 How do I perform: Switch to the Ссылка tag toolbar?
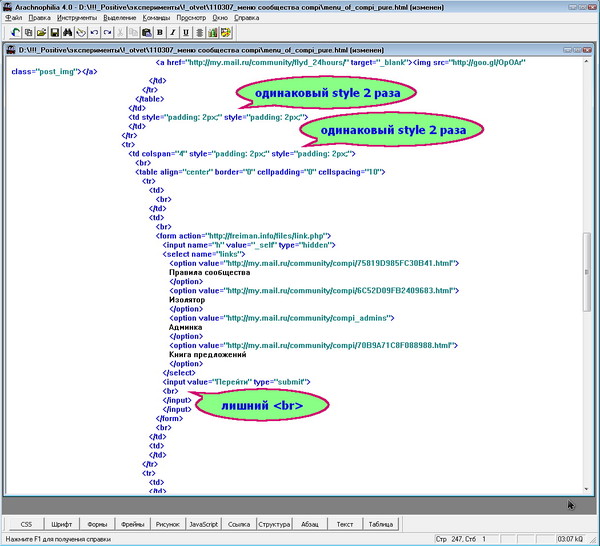(x=239, y=524)
